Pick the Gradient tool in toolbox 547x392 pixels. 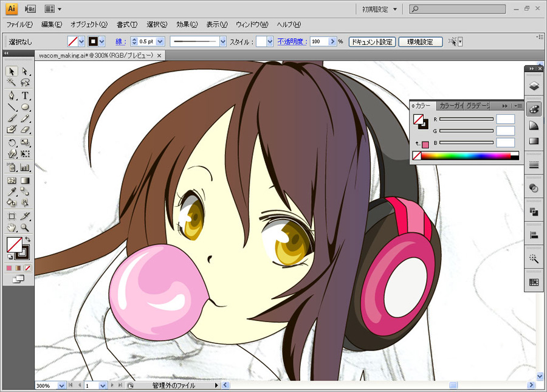click(x=25, y=181)
